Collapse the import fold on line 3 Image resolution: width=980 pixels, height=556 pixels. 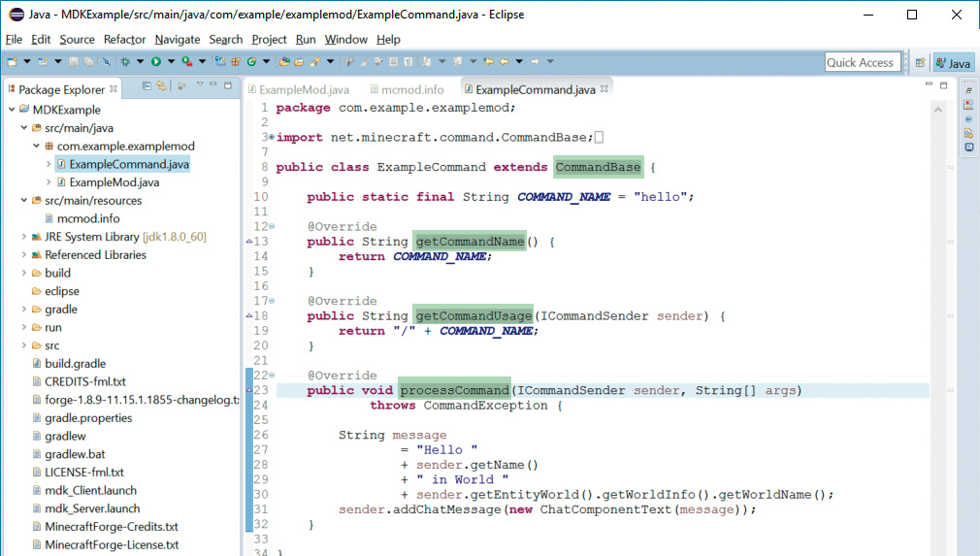tap(271, 137)
